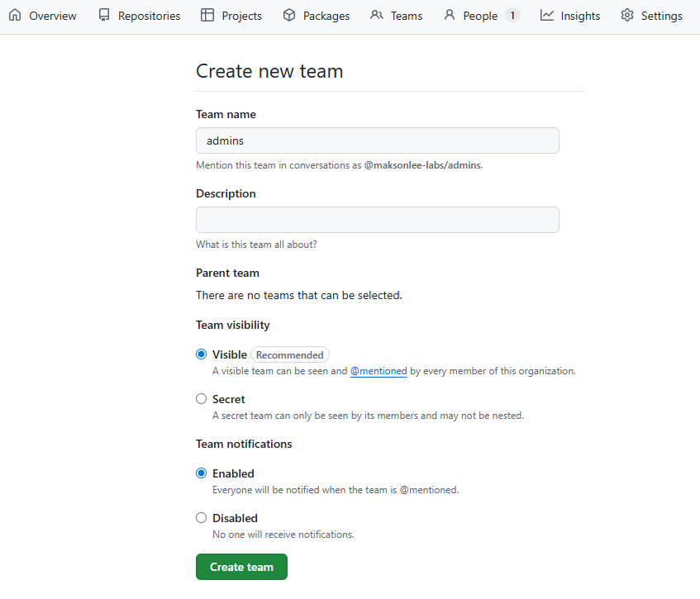Focus the Description text field
The width and height of the screenshot is (700, 599).
click(377, 220)
